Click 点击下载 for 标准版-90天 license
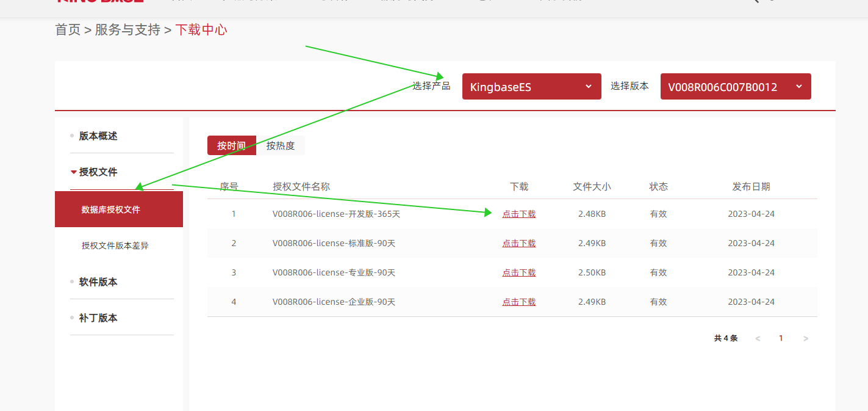 pyautogui.click(x=519, y=243)
